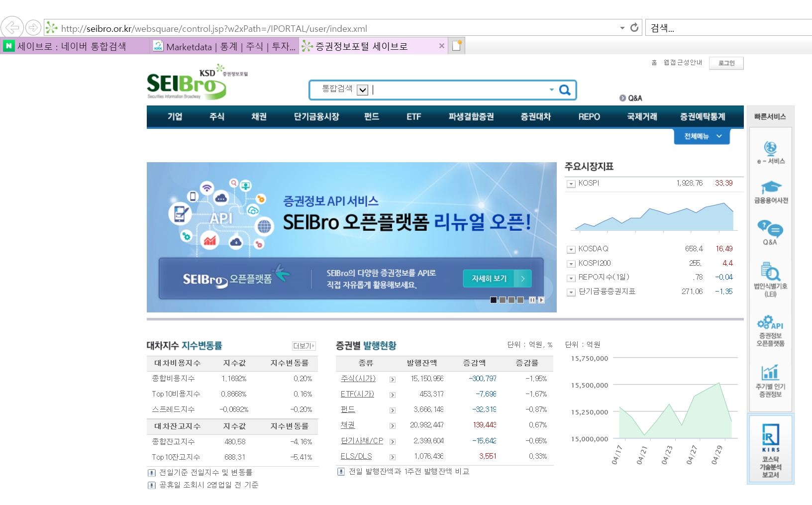Click the browser forward arrow button
Screen dimensions: 812x505
click(33, 27)
